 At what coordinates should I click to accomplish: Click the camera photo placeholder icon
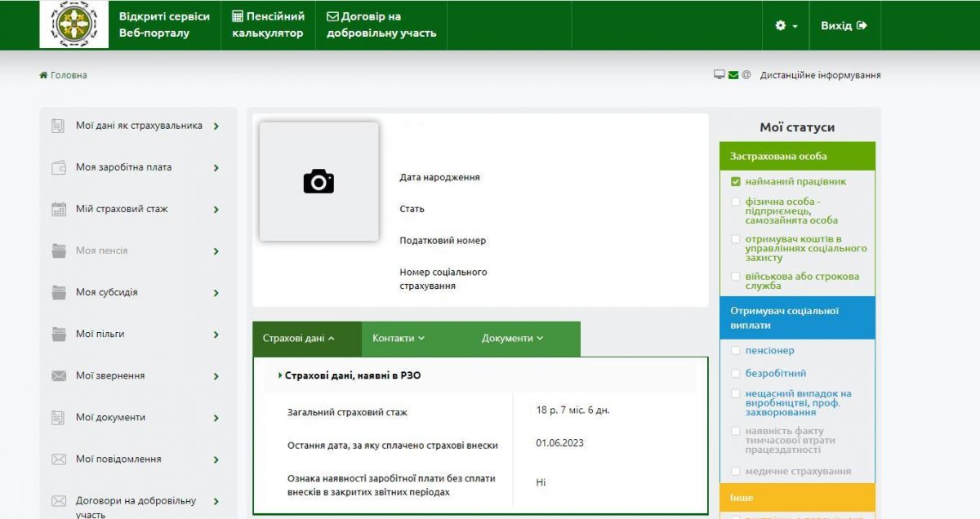coord(318,181)
